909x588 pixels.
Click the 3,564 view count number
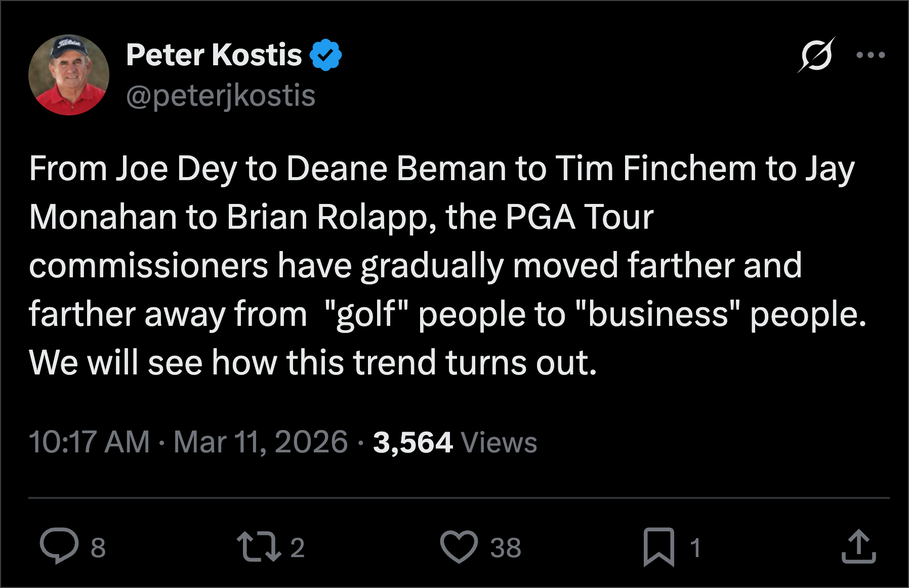point(412,442)
